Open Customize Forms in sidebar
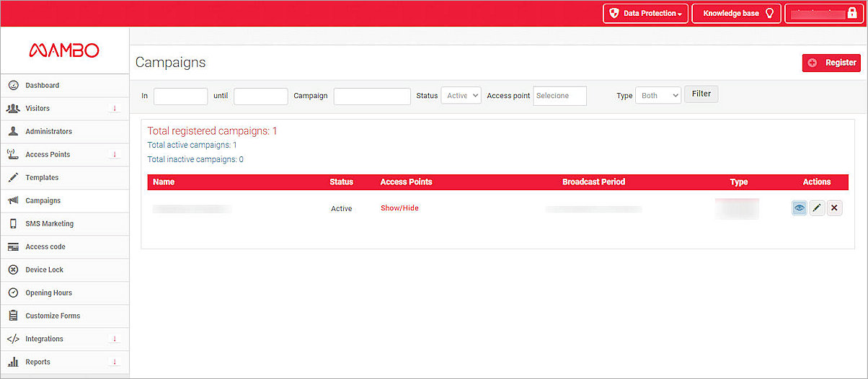The height and width of the screenshot is (379, 868). (53, 316)
